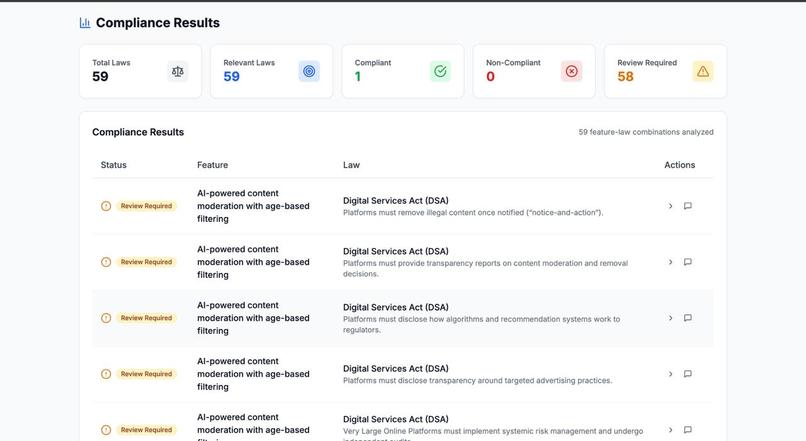Click status icon in the targeted advertising row
The height and width of the screenshot is (441, 806).
(x=106, y=374)
